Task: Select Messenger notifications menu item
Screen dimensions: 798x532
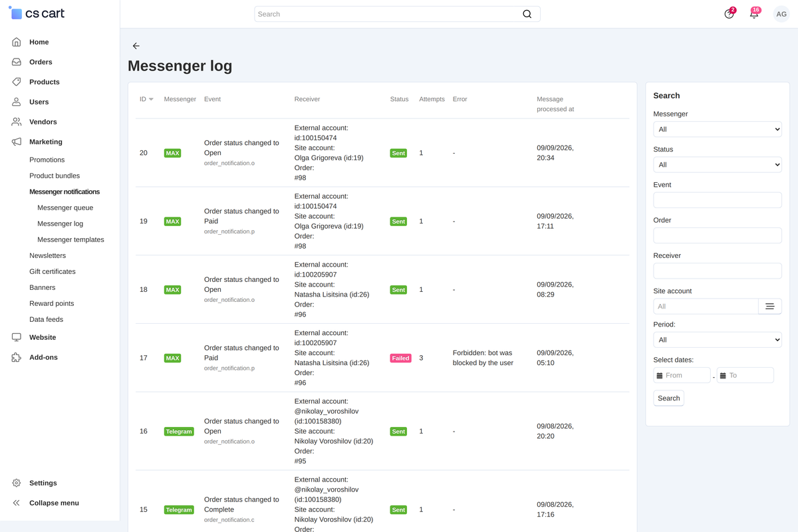Action: click(x=65, y=192)
